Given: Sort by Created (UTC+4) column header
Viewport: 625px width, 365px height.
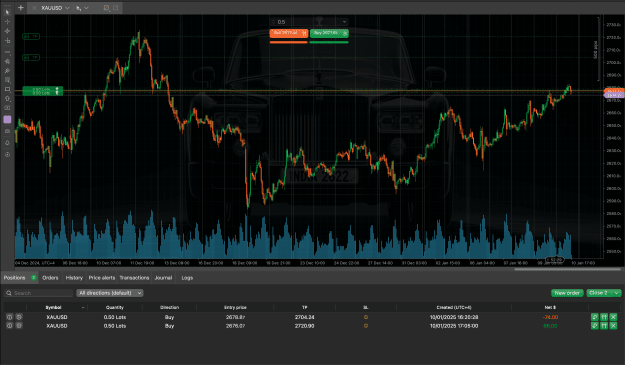Looking at the screenshot, I should pyautogui.click(x=454, y=308).
